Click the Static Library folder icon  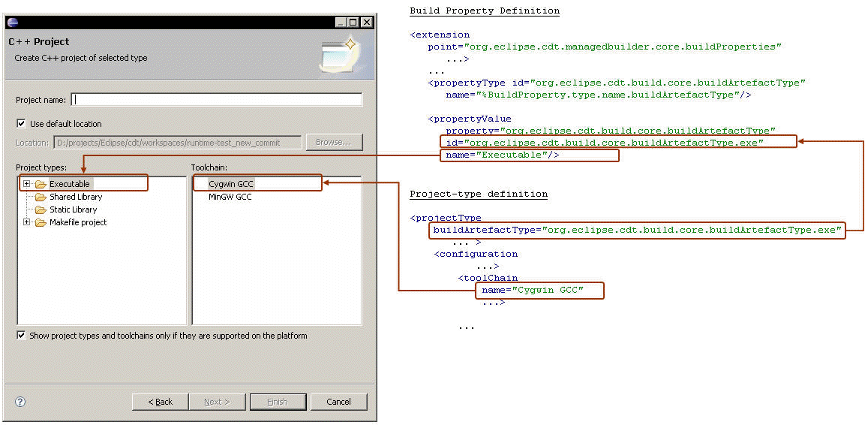click(41, 209)
